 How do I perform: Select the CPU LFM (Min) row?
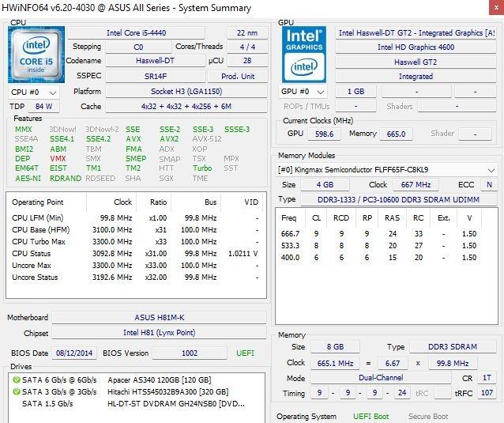[136, 218]
